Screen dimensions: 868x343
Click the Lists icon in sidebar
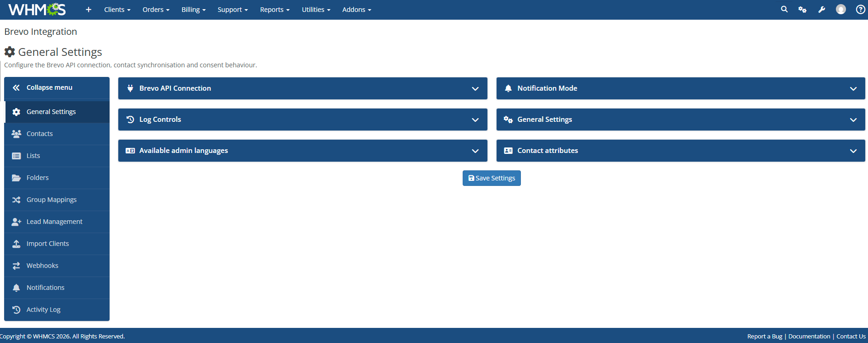tap(16, 156)
